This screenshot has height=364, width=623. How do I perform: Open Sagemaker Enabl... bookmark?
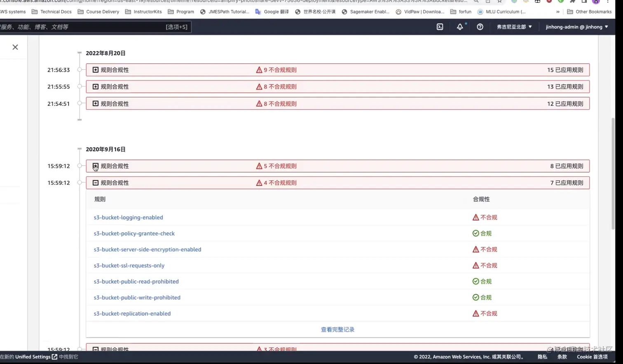click(x=365, y=12)
